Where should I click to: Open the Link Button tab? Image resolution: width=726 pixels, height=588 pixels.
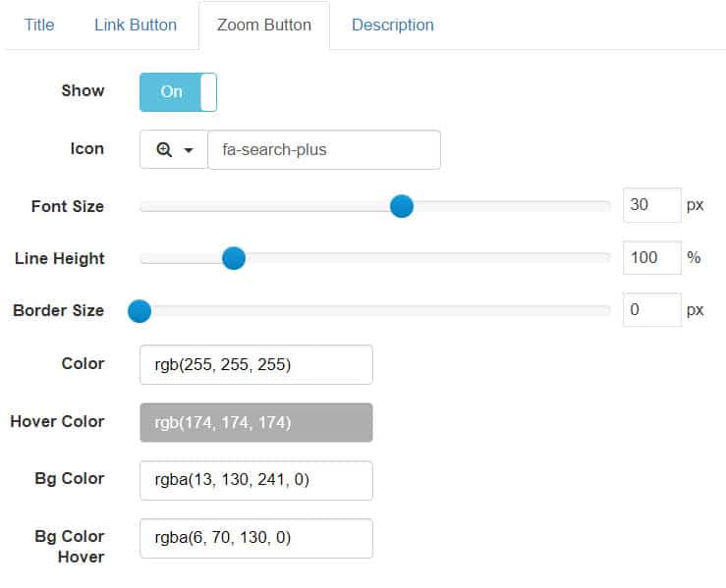[x=136, y=25]
